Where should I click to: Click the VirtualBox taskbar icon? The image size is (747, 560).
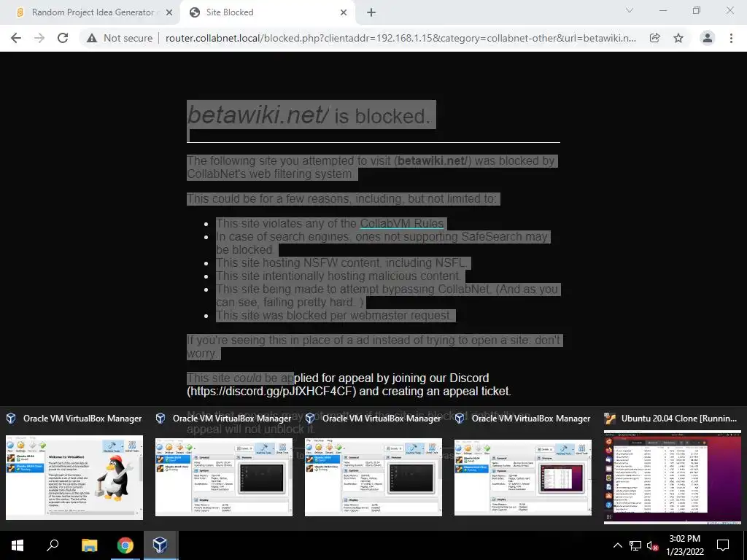click(160, 545)
